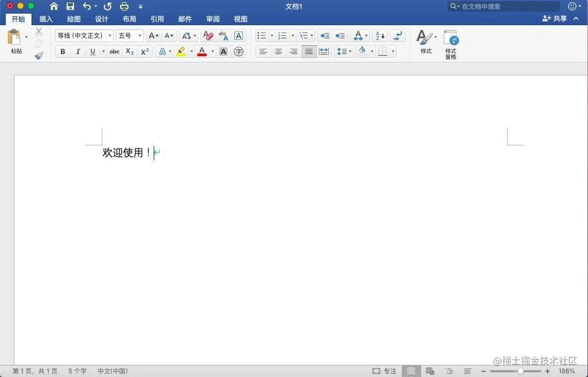Center the paragraph text
Screen dimensions: 588x377
coord(278,51)
